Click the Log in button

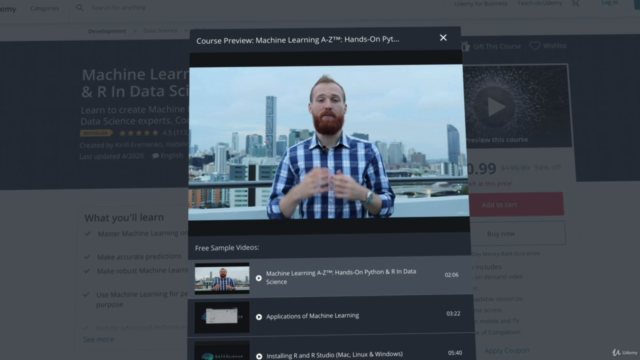click(x=609, y=2)
